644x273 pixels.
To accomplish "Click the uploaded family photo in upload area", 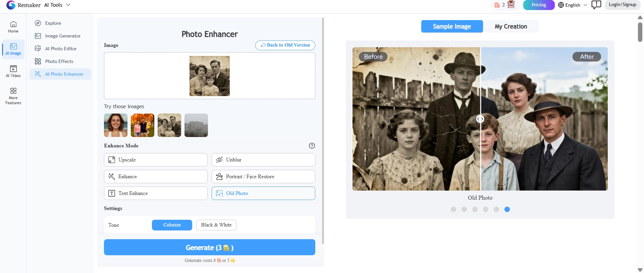I will tap(210, 76).
